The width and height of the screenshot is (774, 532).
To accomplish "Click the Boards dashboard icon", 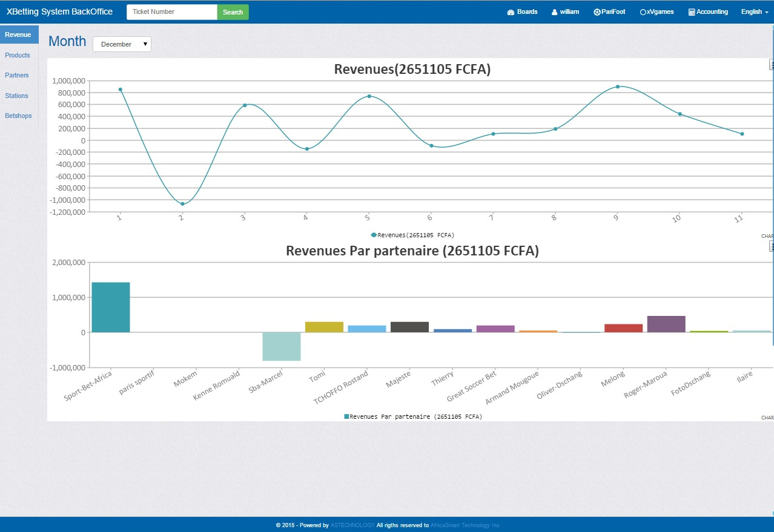I will [511, 12].
